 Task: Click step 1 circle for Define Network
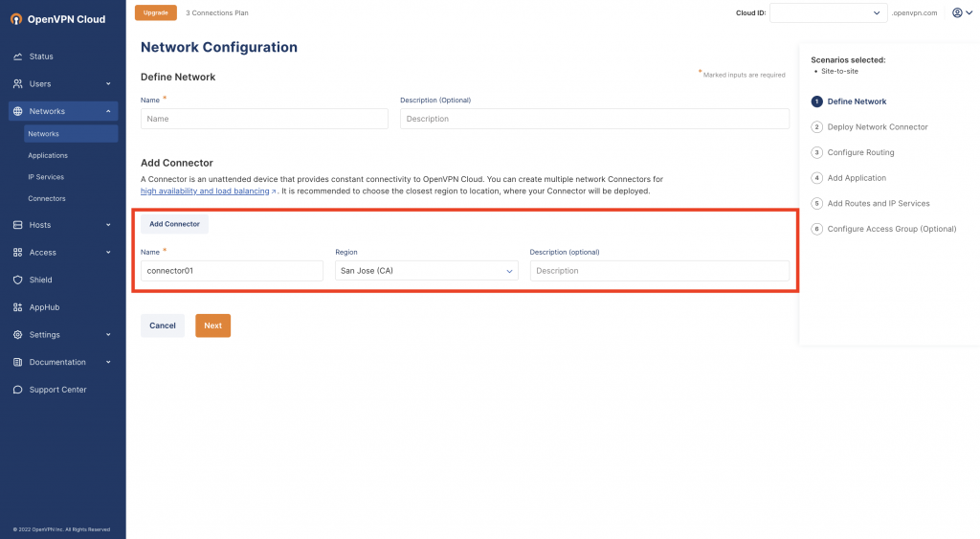[x=817, y=101]
